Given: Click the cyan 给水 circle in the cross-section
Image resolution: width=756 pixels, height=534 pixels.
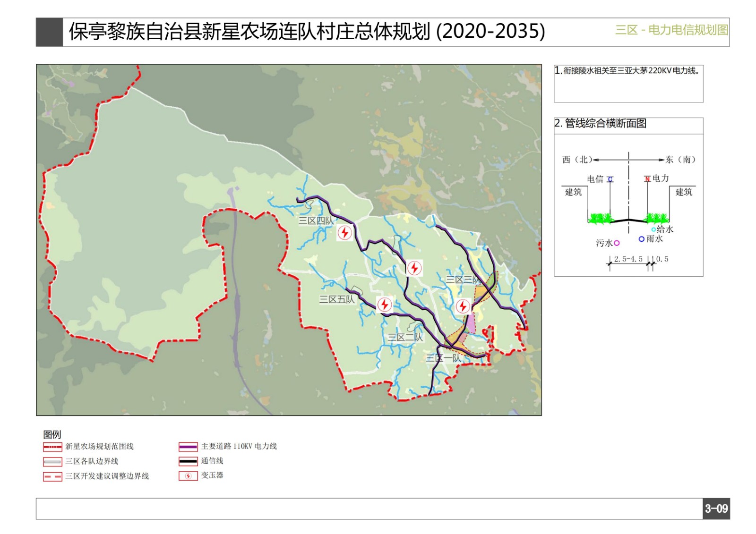Looking at the screenshot, I should (653, 229).
